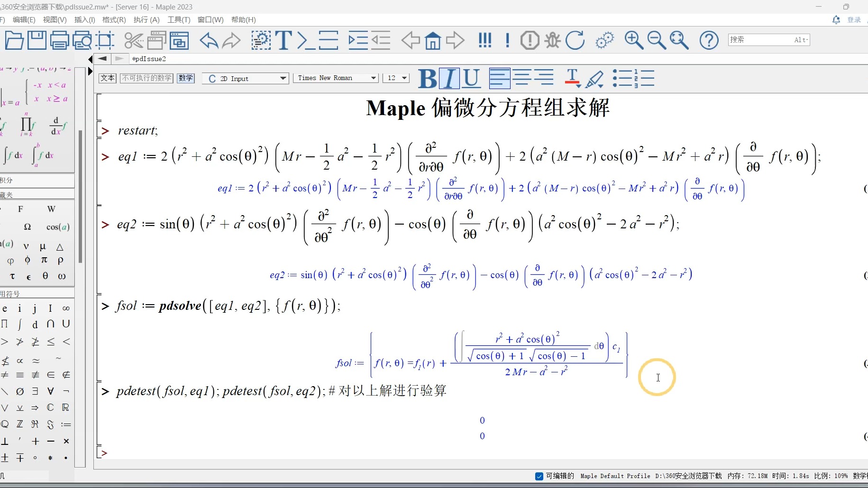The image size is (868, 488).
Task: Save the worksheet with the floppy icon
Action: pyautogui.click(x=37, y=40)
